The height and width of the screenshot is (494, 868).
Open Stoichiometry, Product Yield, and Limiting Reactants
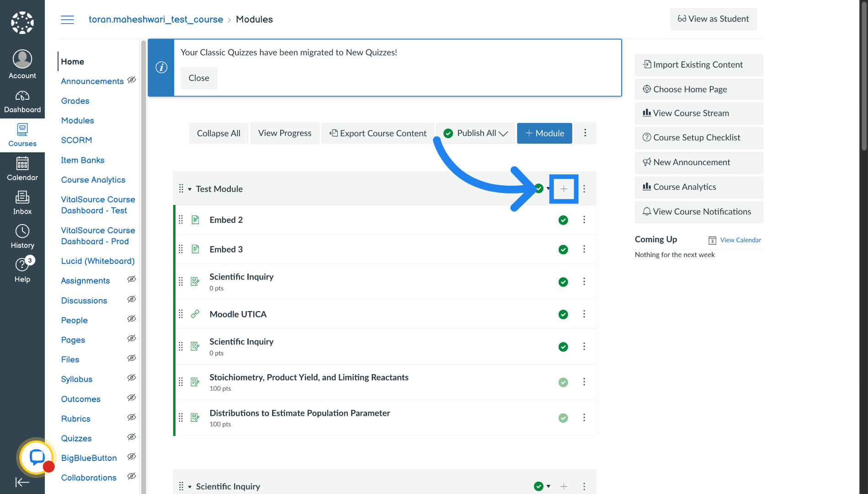pos(309,377)
